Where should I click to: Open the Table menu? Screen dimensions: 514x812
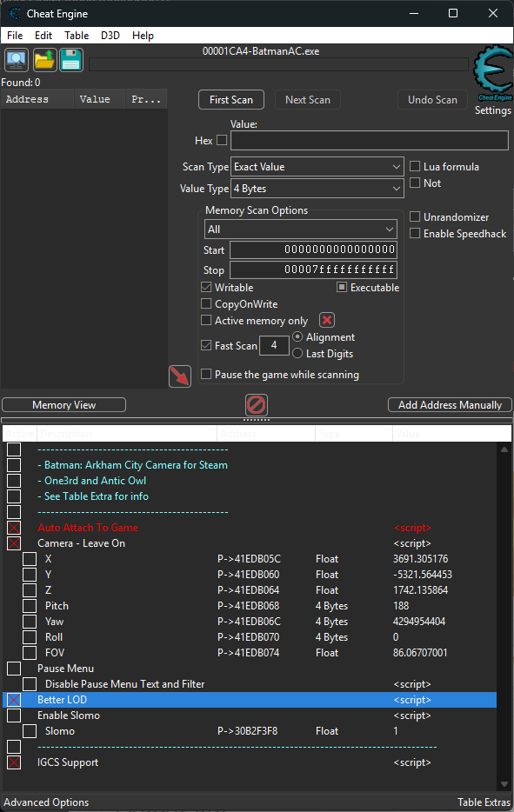pos(77,36)
